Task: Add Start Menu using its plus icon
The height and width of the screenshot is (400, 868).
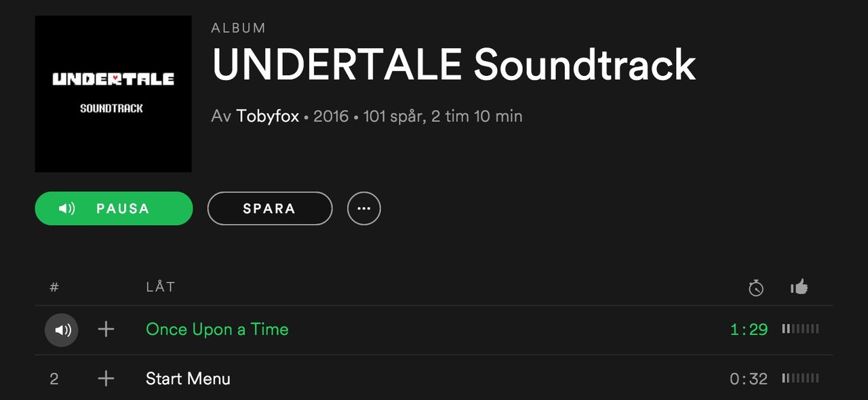Action: [105, 379]
